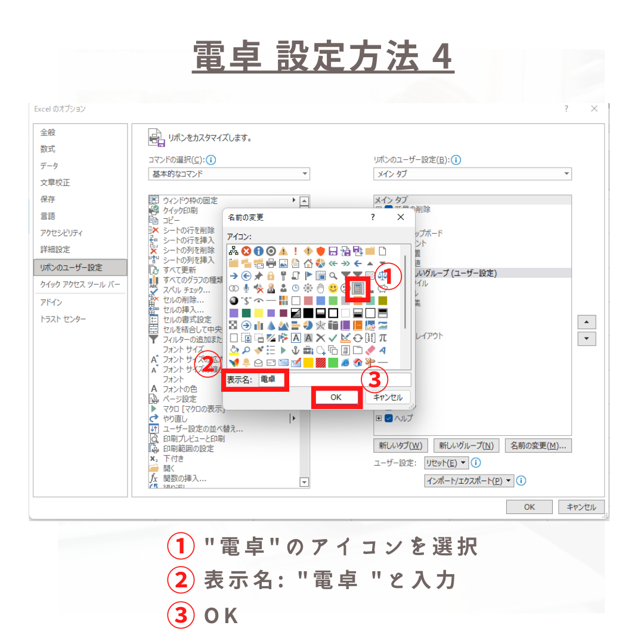This screenshot has height=644, width=644.
Task: Select the pink color square icon
Action: [x=308, y=301]
